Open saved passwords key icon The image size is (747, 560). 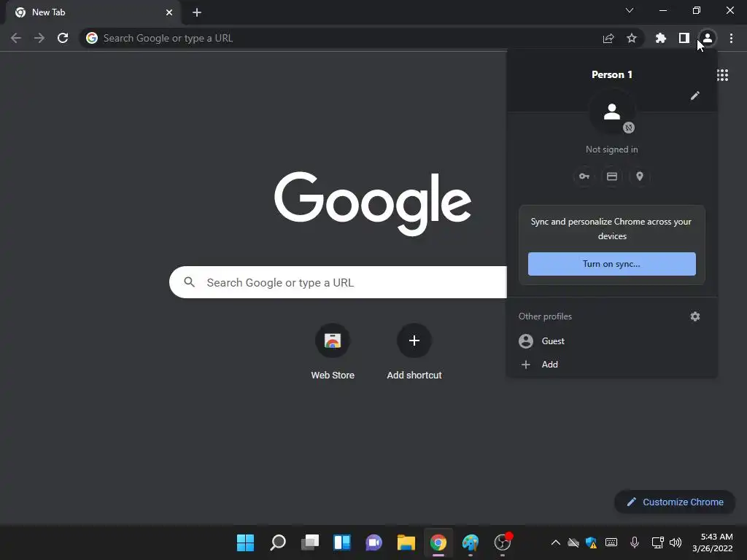[x=584, y=176]
